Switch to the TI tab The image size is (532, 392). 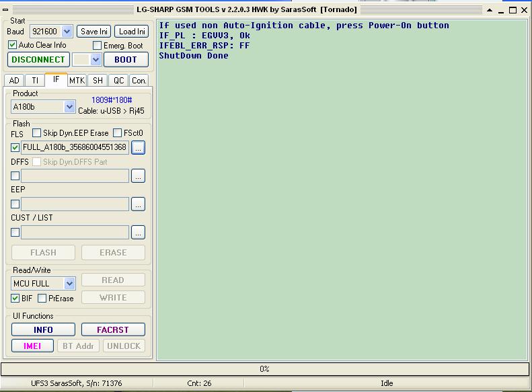pos(35,81)
